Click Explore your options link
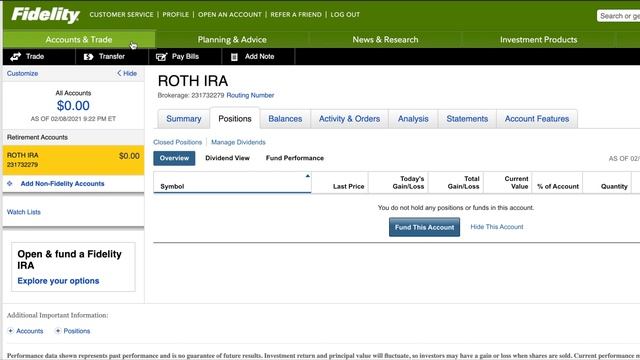This screenshot has width=640, height=360. 58,281
